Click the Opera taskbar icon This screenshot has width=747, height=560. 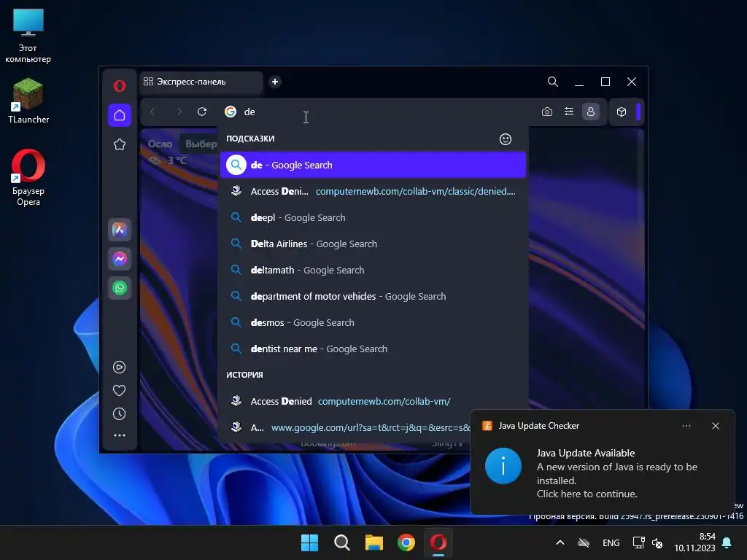tap(438, 542)
